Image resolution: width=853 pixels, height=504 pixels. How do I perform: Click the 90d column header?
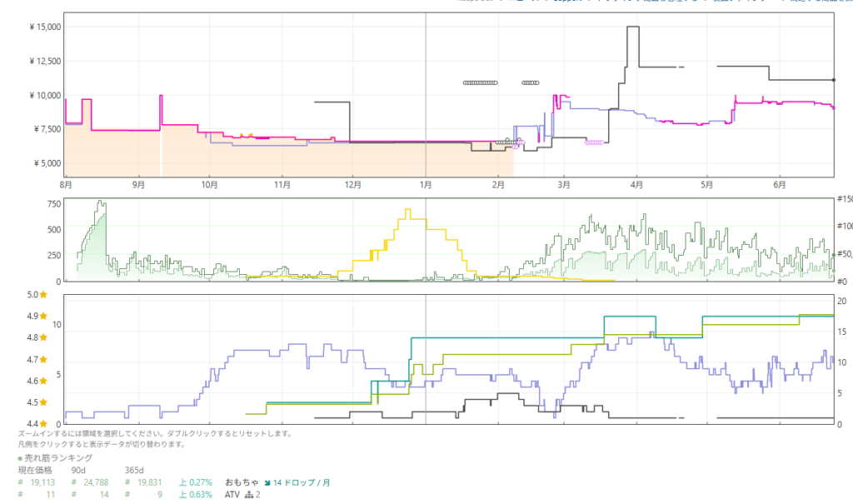[x=78, y=470]
